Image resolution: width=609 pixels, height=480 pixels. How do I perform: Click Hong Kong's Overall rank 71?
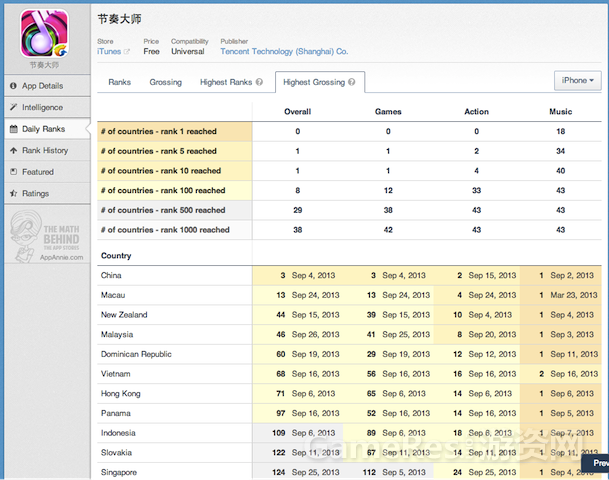[x=280, y=394]
